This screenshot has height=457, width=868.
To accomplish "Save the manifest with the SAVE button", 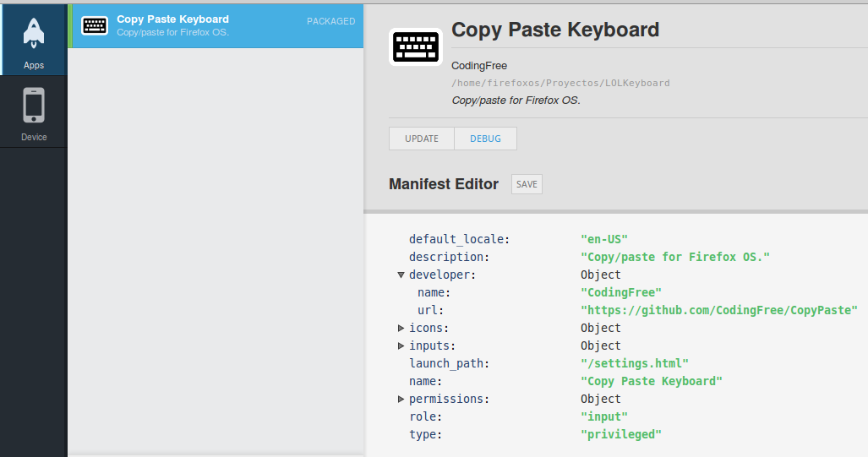I will 527,184.
